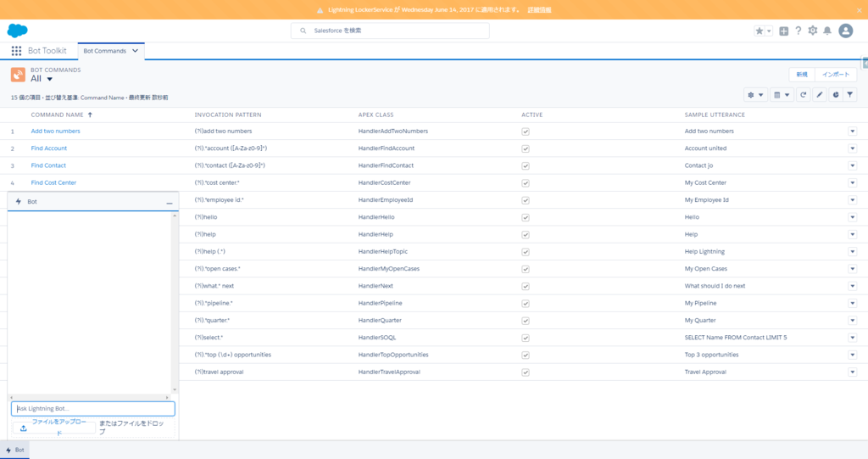This screenshot has width=868, height=459.
Task: Click the global actions plus icon
Action: click(x=783, y=31)
